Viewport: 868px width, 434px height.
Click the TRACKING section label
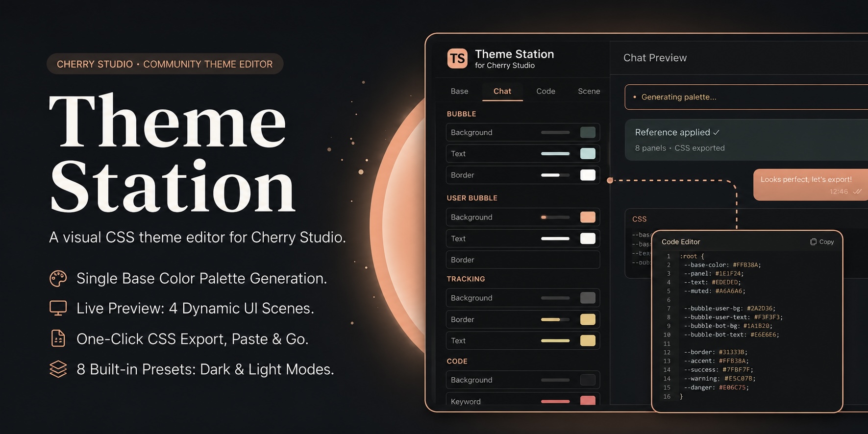point(466,279)
